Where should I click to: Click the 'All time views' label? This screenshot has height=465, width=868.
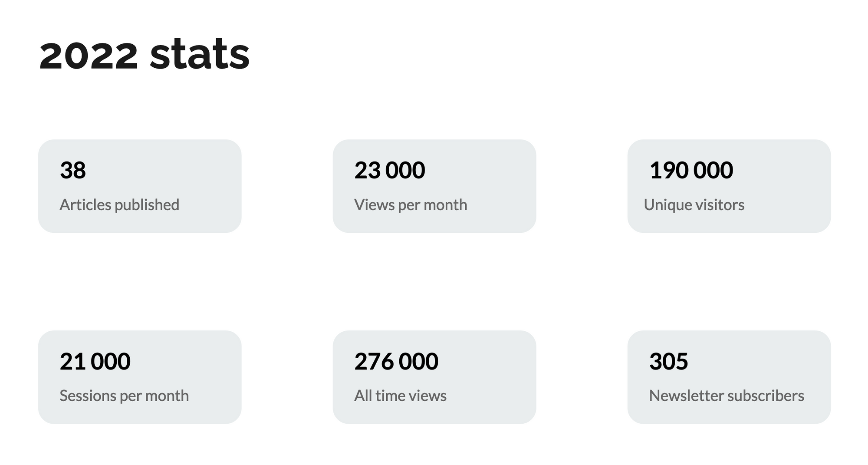click(400, 396)
